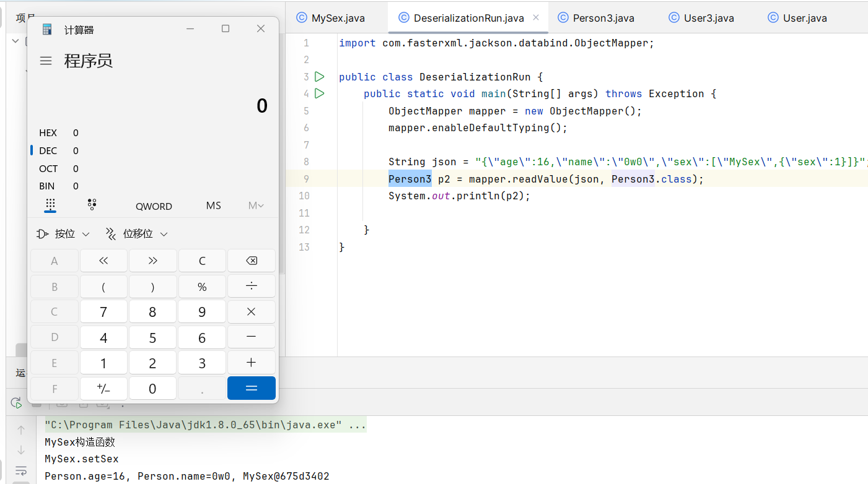Click the MS memory store button
868x484 pixels.
click(x=214, y=205)
